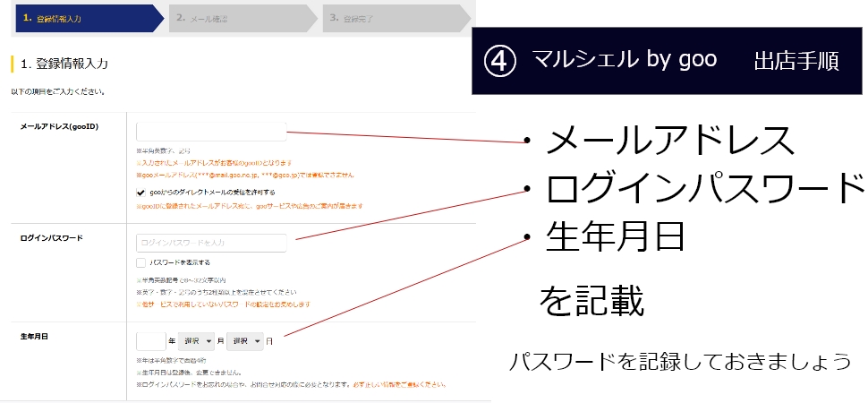Select step 3 登録完了 tab
This screenshot has height=403, width=868.
[396, 18]
